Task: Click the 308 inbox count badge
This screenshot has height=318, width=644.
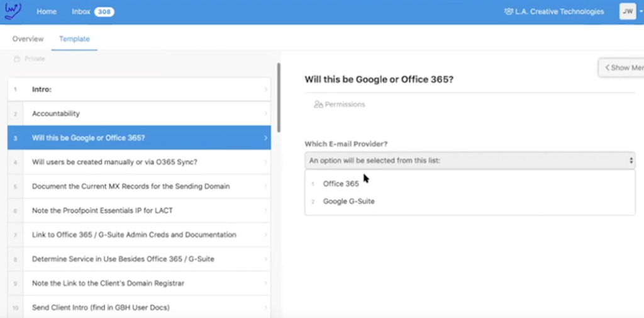Action: pyautogui.click(x=104, y=11)
